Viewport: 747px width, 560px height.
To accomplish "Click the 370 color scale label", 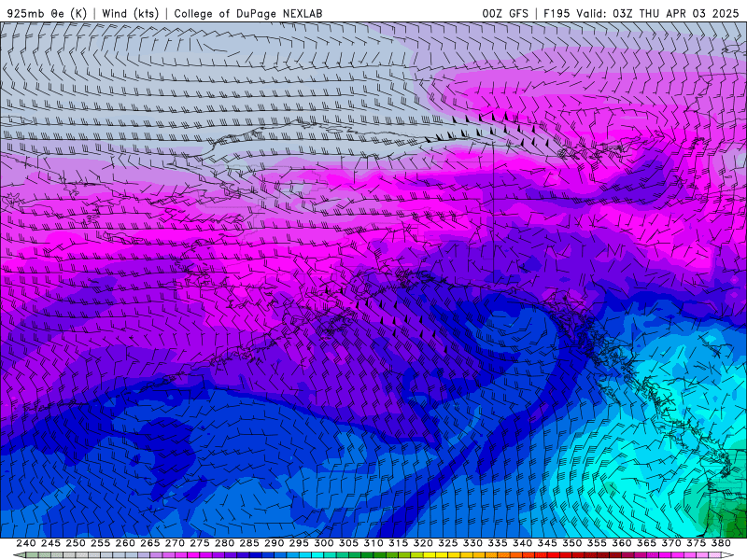I will pyautogui.click(x=671, y=543).
